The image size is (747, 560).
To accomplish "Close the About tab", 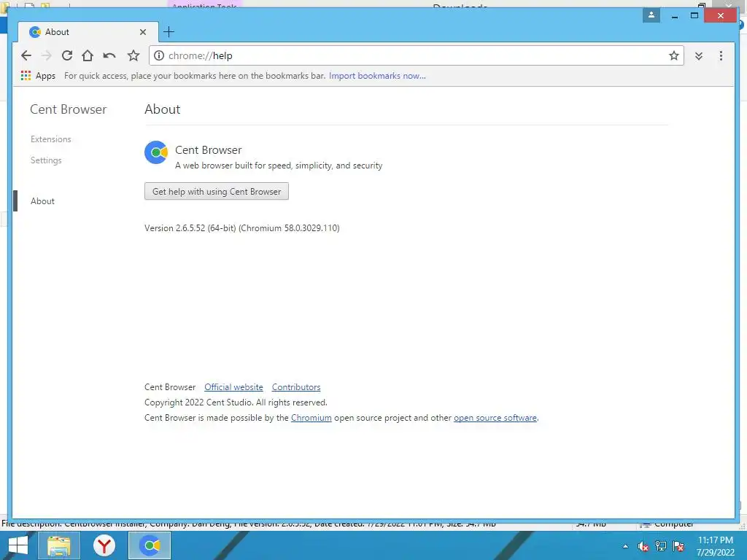I will coord(143,32).
